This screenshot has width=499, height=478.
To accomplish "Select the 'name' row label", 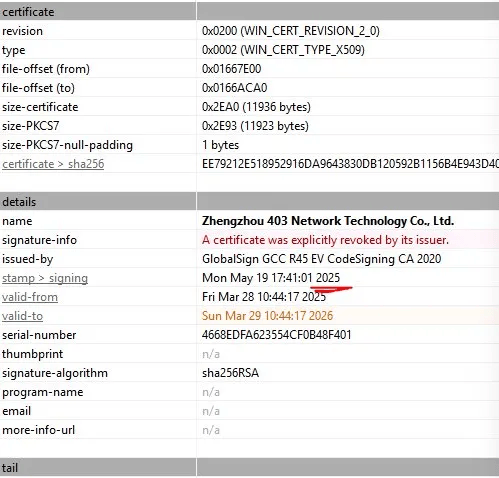I will click(17, 221).
